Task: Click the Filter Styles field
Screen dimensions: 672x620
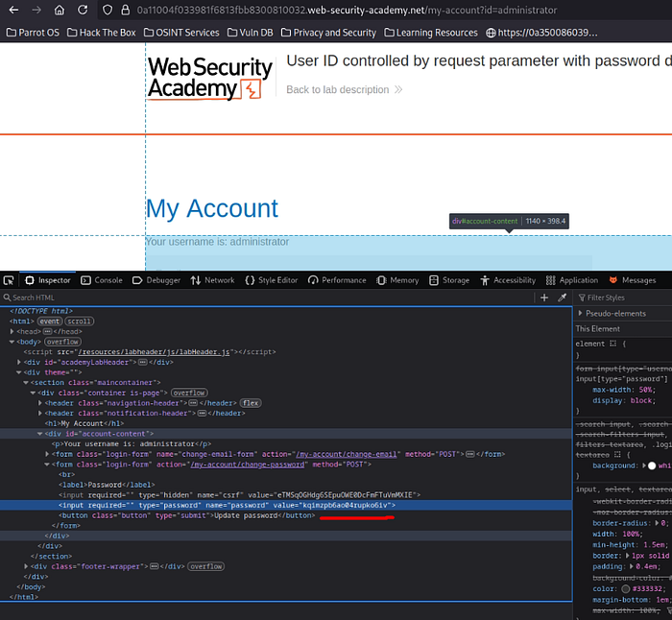Action: (x=624, y=298)
